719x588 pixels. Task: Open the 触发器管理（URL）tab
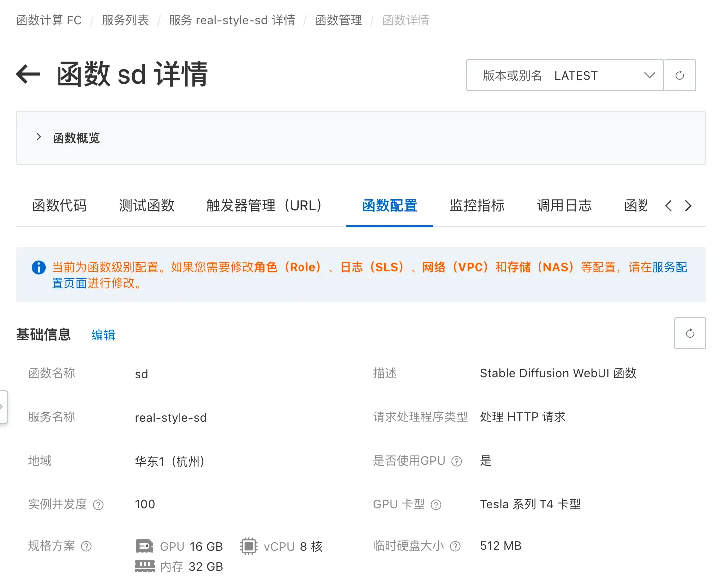pyautogui.click(x=263, y=205)
